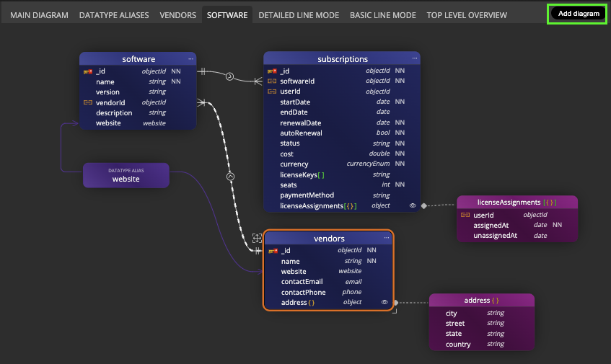This screenshot has height=364, width=611.
Task: Click the key icon of vendors _id
Action: click(273, 251)
